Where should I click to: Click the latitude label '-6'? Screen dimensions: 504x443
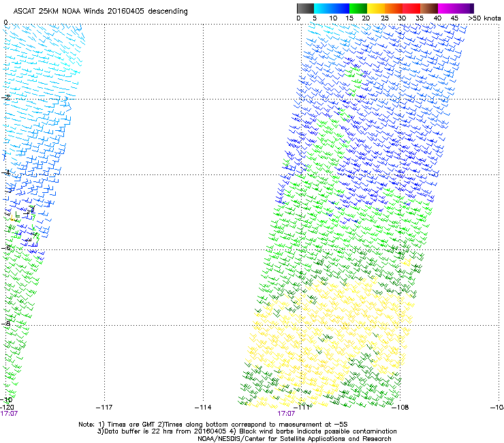[x=6, y=247]
